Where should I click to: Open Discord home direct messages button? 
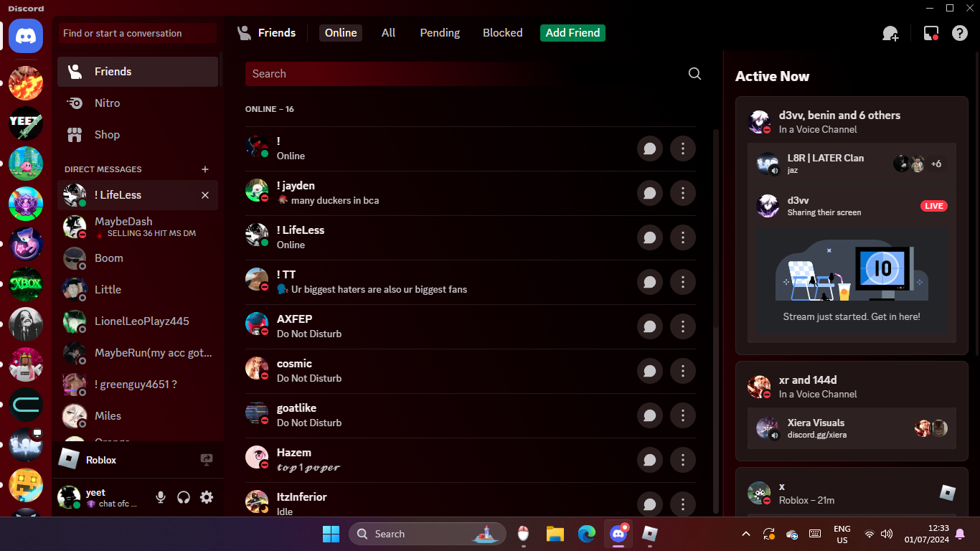point(26,36)
